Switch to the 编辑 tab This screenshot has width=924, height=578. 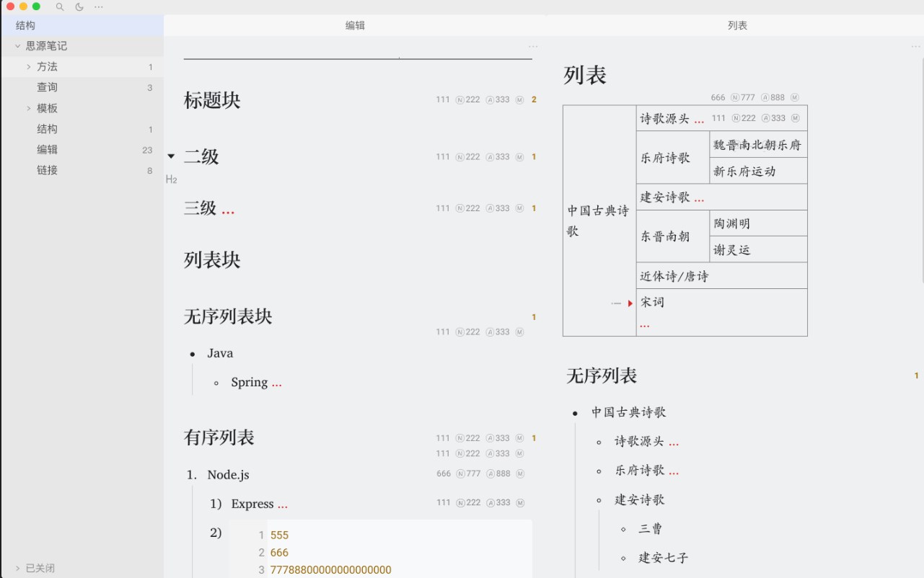click(x=355, y=25)
